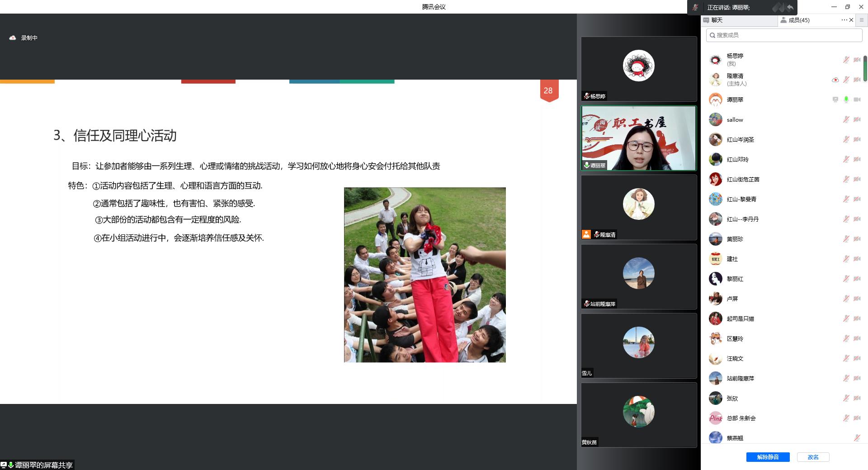Toggle microphone for 杨思婷 in member list

coord(846,60)
